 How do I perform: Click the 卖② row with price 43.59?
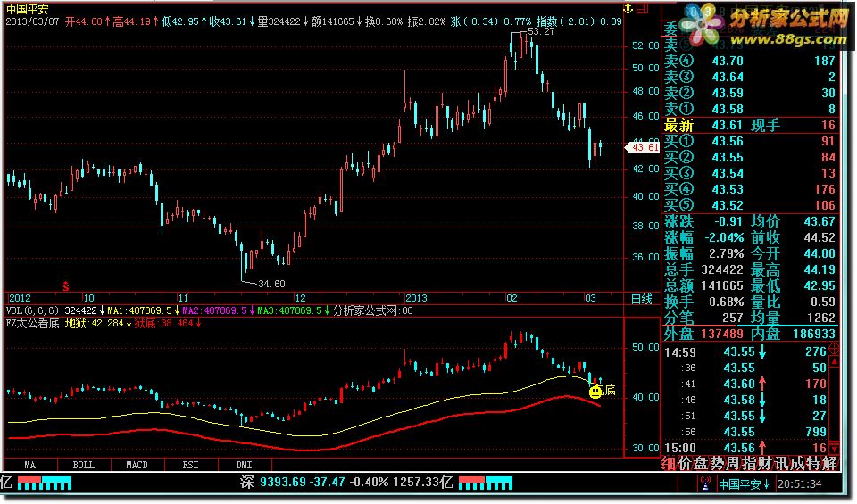[x=750, y=93]
